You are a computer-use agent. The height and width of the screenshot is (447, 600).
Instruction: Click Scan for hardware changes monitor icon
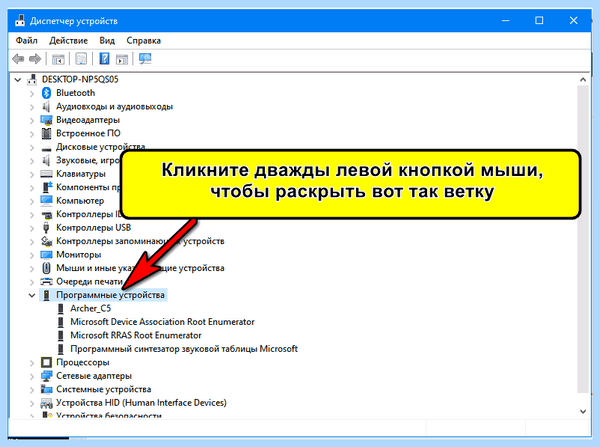coord(145,59)
